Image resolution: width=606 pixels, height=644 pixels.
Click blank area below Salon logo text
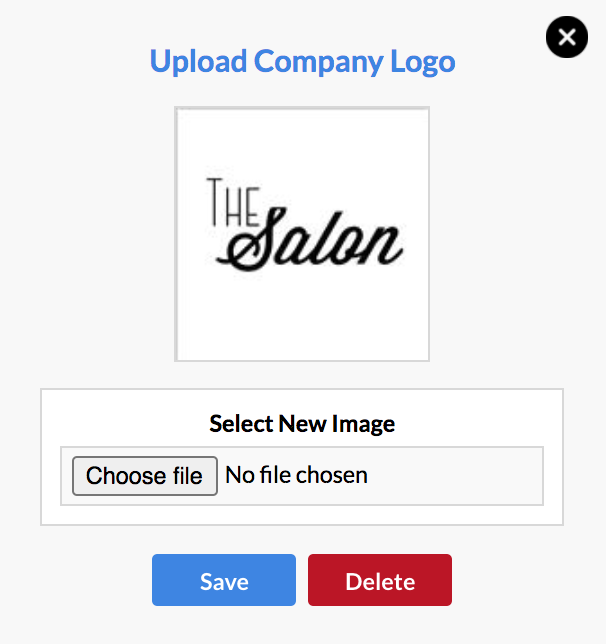pyautogui.click(x=302, y=316)
